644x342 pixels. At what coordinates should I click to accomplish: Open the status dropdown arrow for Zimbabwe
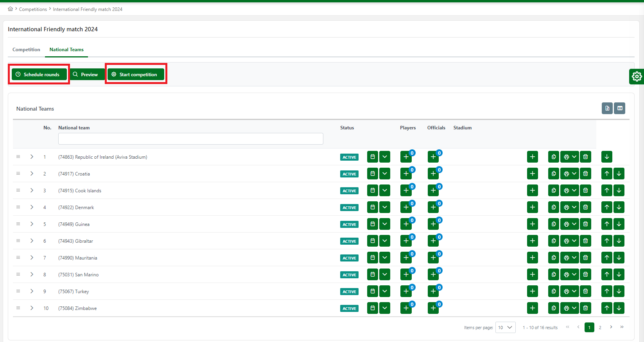point(385,308)
